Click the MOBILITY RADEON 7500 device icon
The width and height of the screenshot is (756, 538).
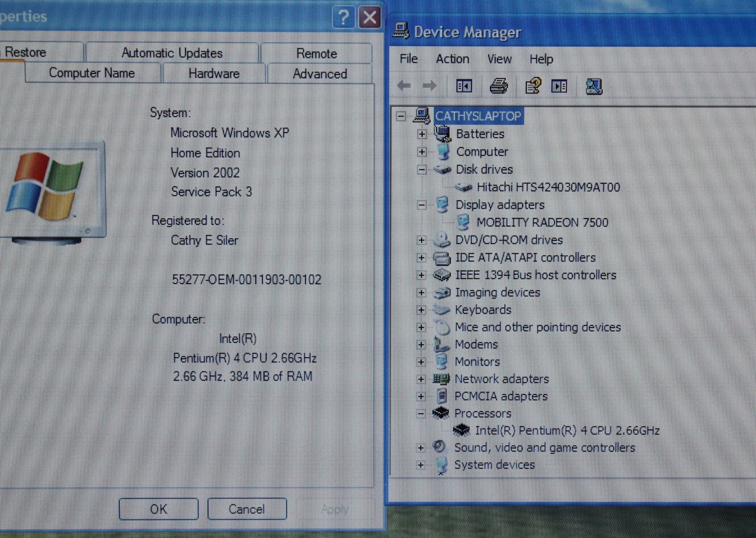coord(463,222)
